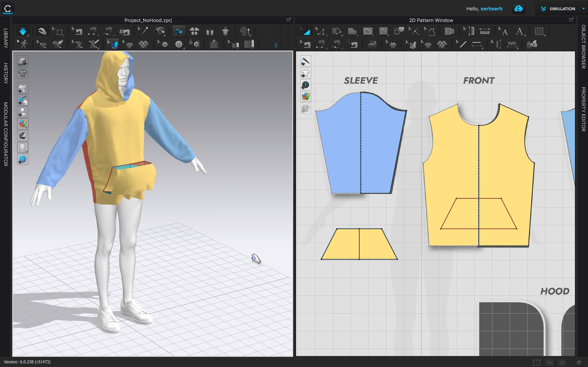588x367 pixels.
Task: Open the Property Editor side tab
Action: click(x=583, y=109)
